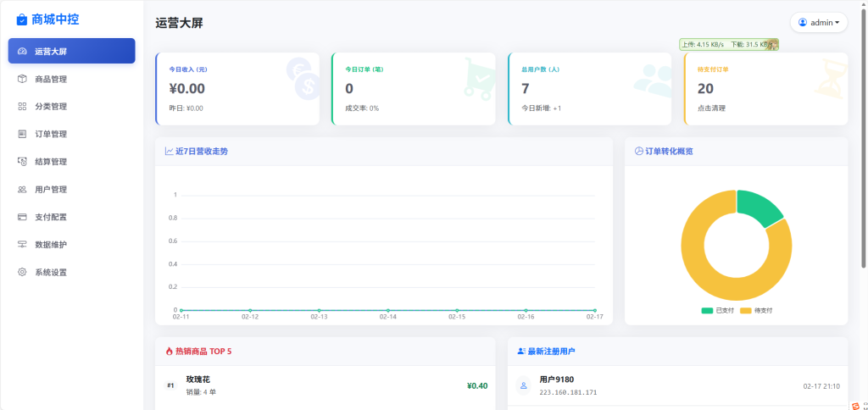Click the 分类管理 grid icon in sidebar
The height and width of the screenshot is (410, 868).
pyautogui.click(x=22, y=107)
